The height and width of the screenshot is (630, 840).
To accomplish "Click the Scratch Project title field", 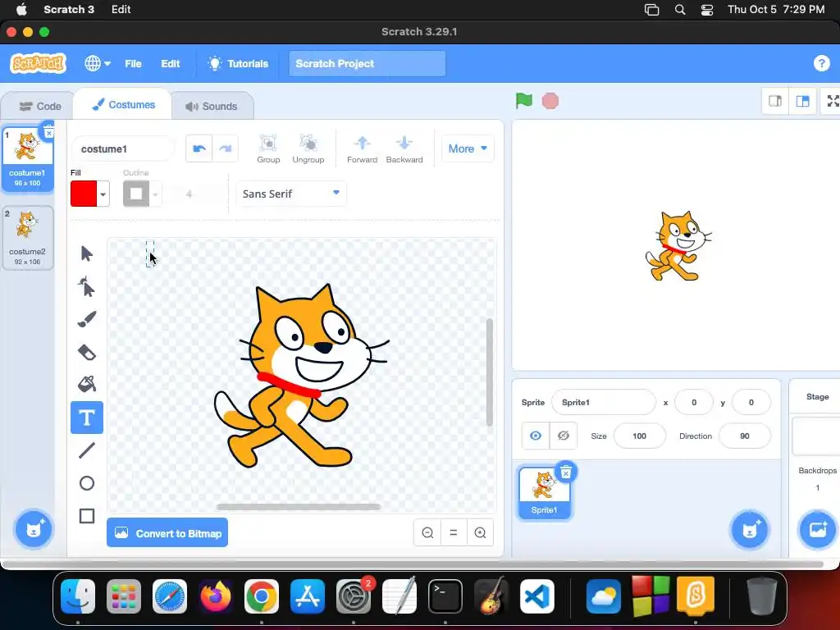I will tap(367, 63).
